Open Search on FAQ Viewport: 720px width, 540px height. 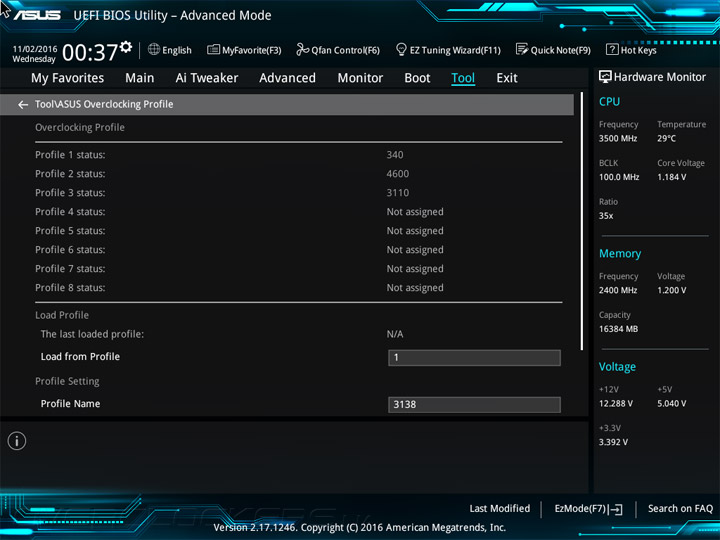click(680, 508)
